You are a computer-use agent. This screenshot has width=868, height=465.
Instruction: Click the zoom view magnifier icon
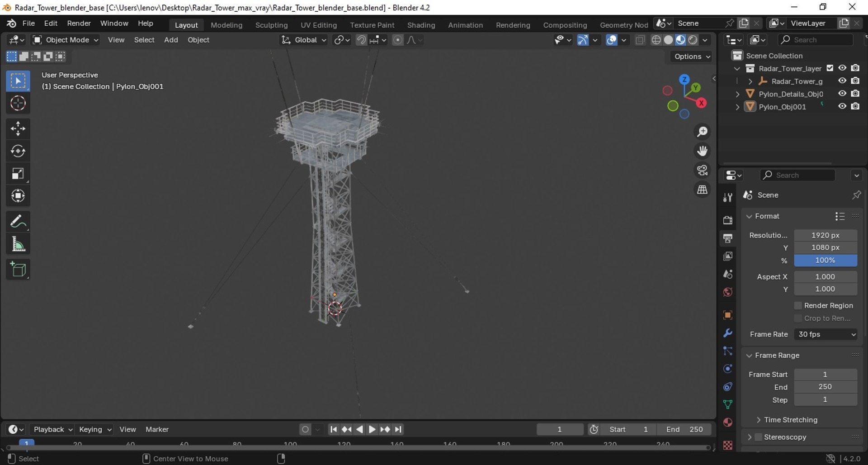click(x=702, y=132)
